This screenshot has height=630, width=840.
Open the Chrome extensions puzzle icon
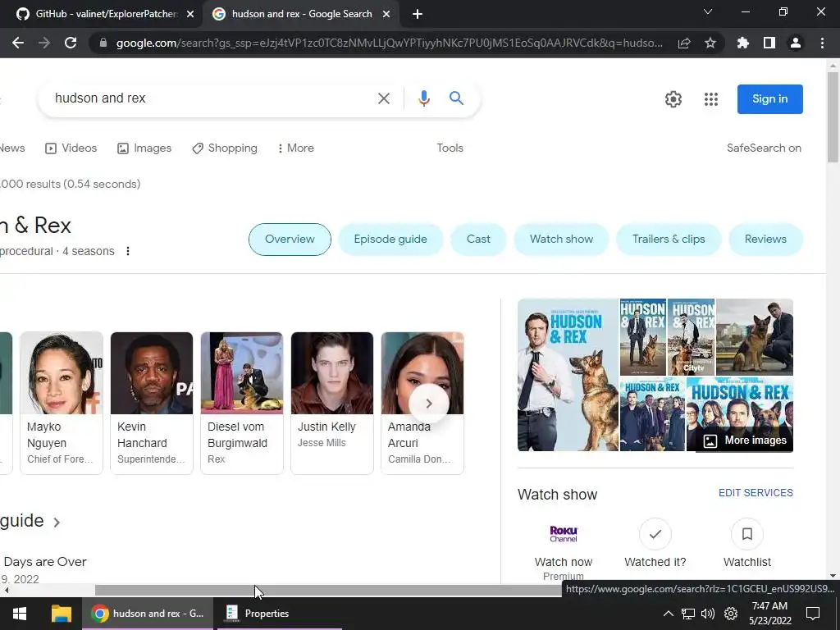coord(743,43)
